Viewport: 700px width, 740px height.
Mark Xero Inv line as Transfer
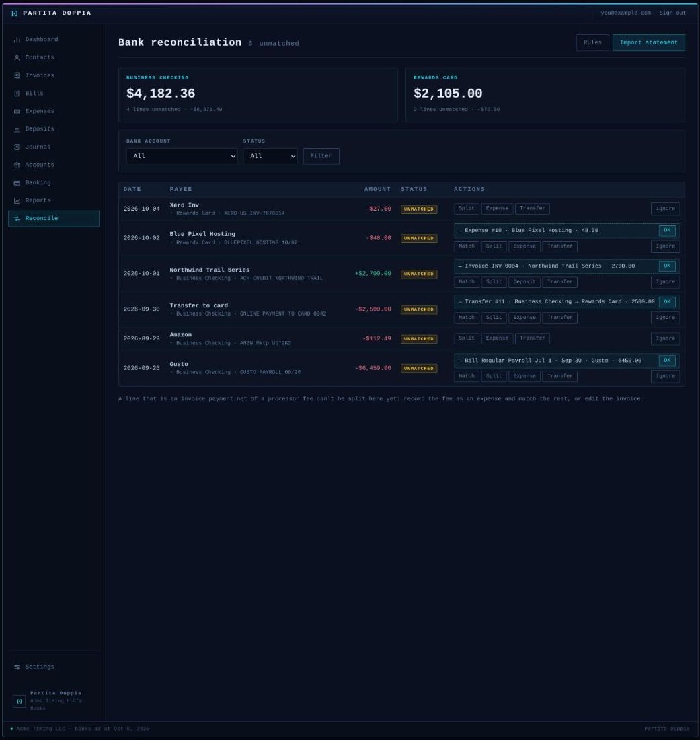(532, 208)
